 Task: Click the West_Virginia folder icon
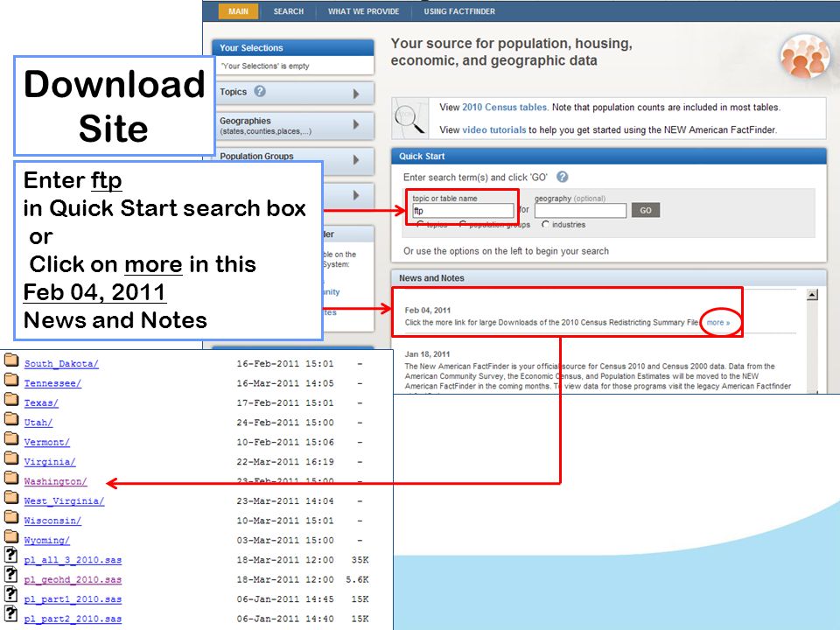pos(11,497)
